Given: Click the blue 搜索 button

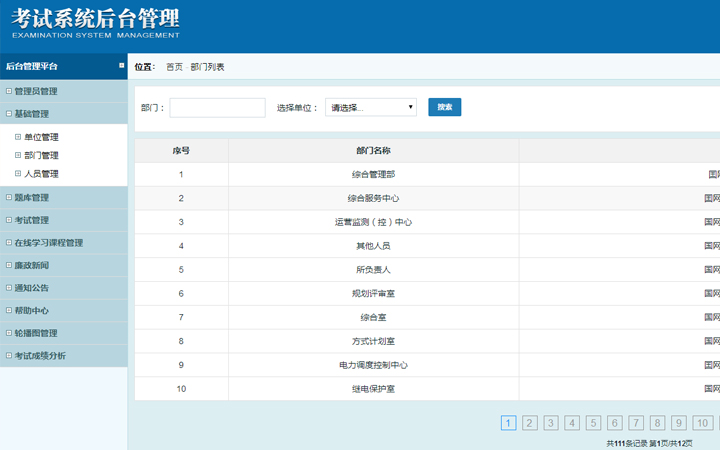Looking at the screenshot, I should click(444, 107).
